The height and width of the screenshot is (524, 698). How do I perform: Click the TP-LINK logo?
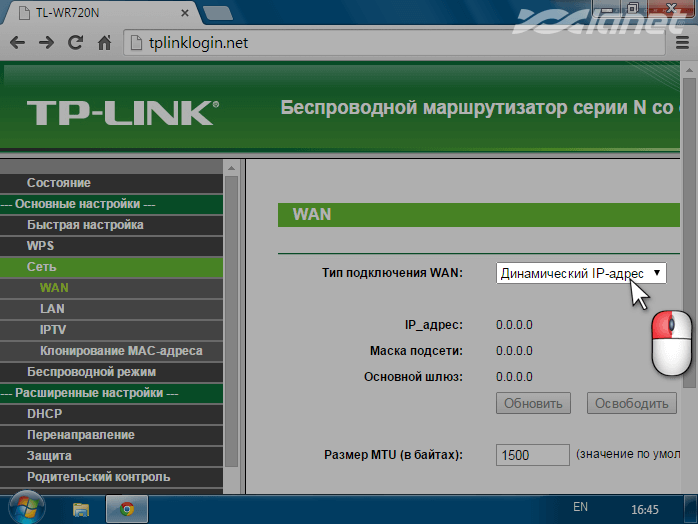point(123,113)
